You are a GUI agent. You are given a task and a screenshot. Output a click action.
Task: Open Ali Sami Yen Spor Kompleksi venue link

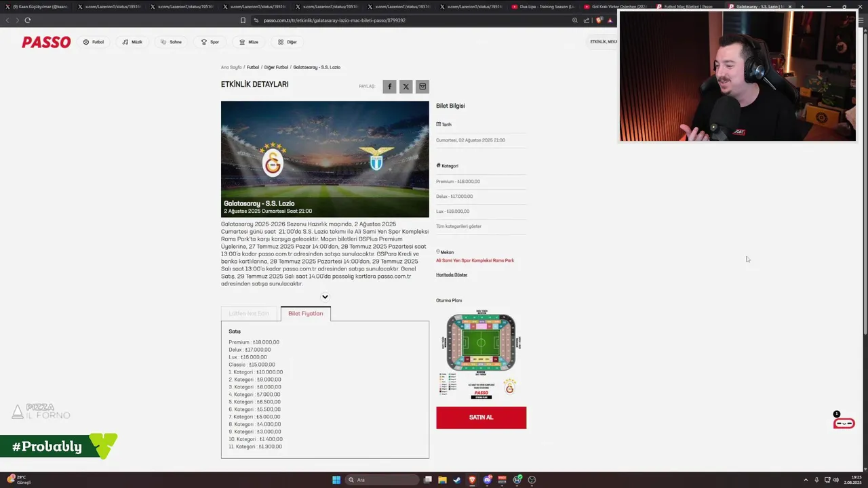[475, 260]
